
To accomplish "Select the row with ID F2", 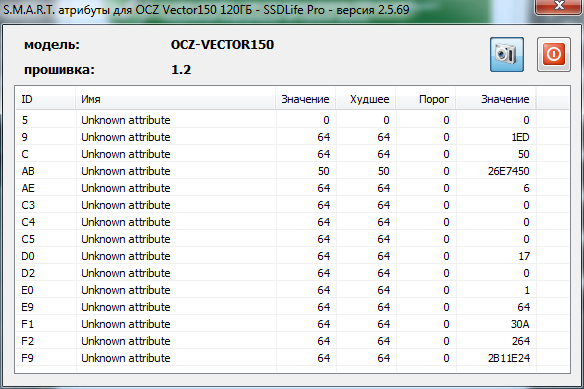I will (x=292, y=341).
